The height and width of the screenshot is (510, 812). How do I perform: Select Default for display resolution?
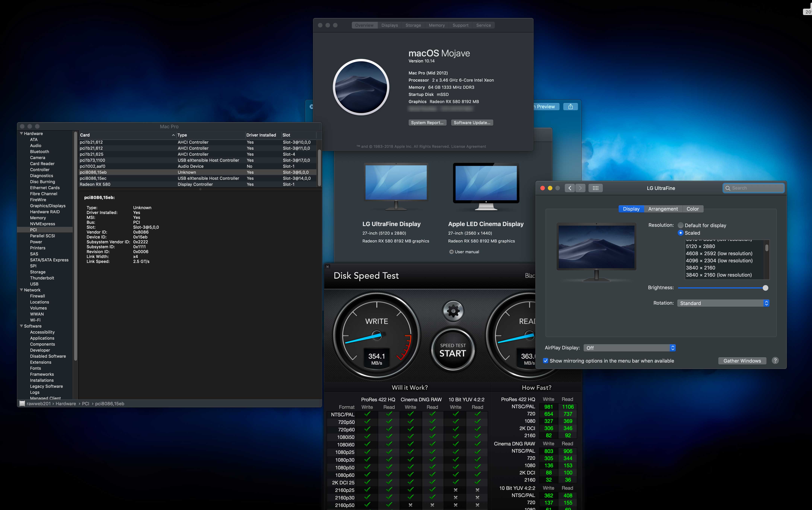[680, 225]
